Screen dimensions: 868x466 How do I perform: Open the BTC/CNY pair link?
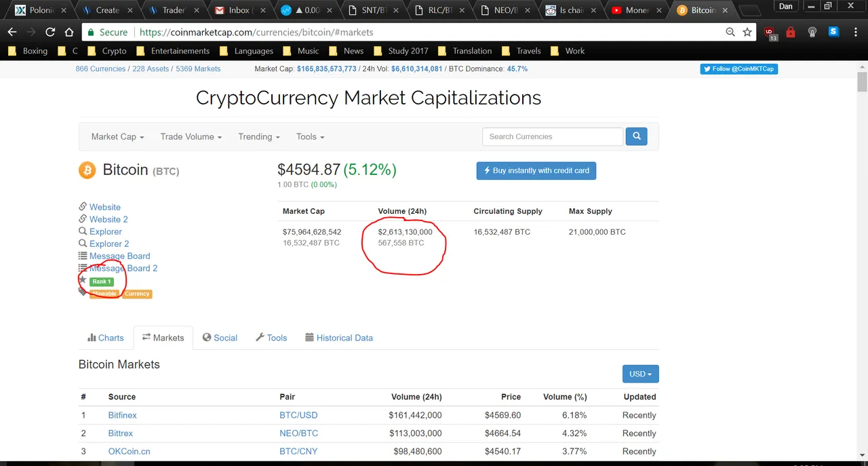(298, 451)
